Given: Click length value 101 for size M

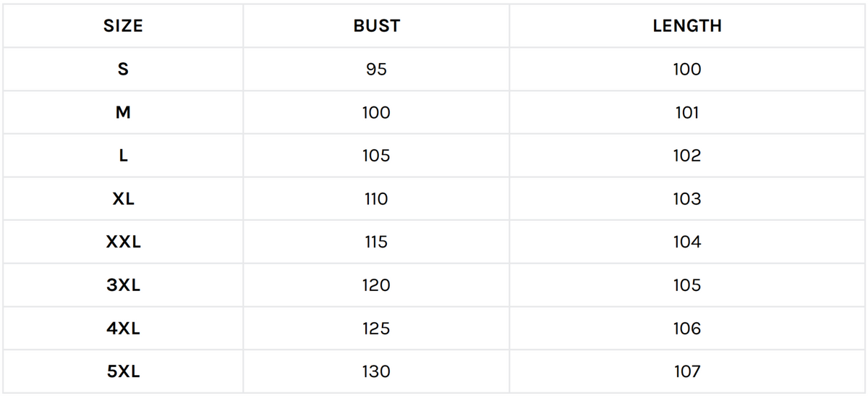Looking at the screenshot, I should click(x=686, y=113).
